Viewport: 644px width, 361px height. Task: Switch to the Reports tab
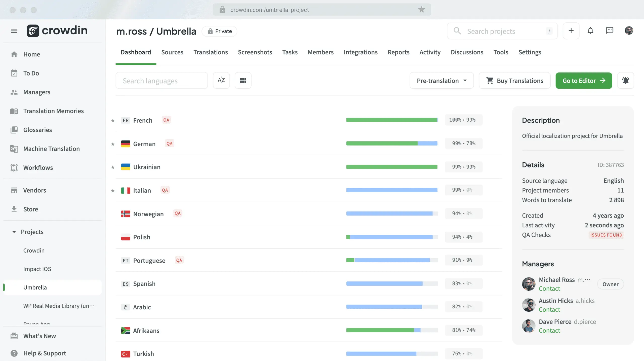pyautogui.click(x=398, y=52)
